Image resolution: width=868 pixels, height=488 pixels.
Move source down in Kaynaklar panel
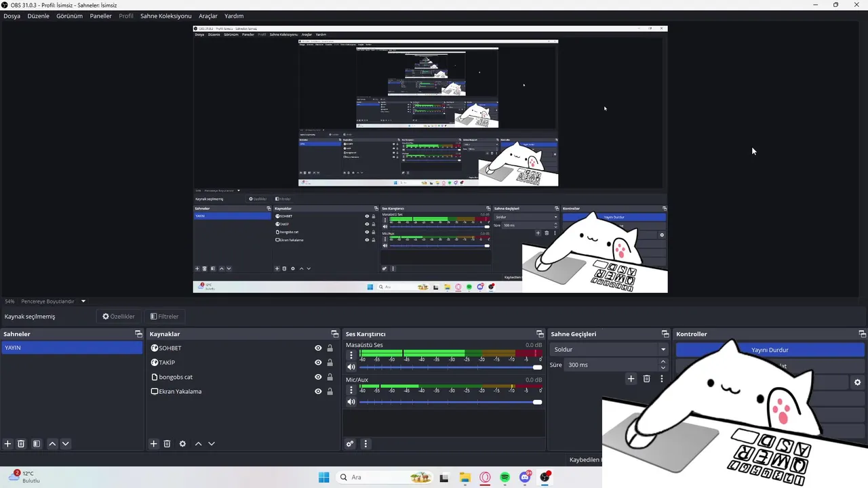pyautogui.click(x=211, y=444)
